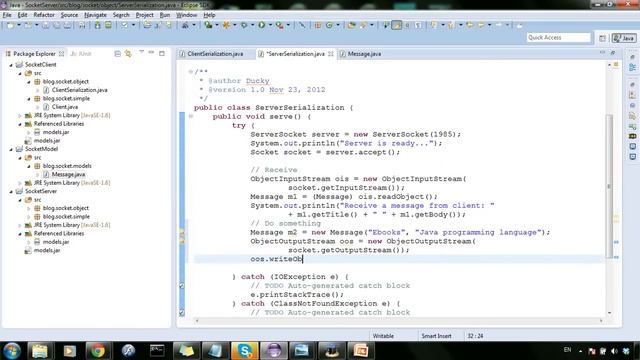
Task: Click the editor vertical scrollbar thumb
Action: click(x=609, y=186)
